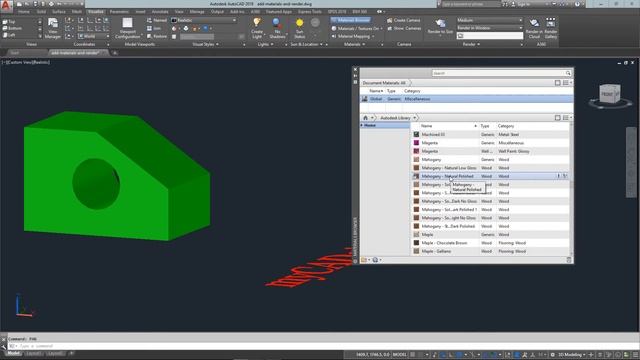Viewport: 640px width, 360px height.
Task: Switch to the Surface ribbon tab
Action: click(x=59, y=12)
